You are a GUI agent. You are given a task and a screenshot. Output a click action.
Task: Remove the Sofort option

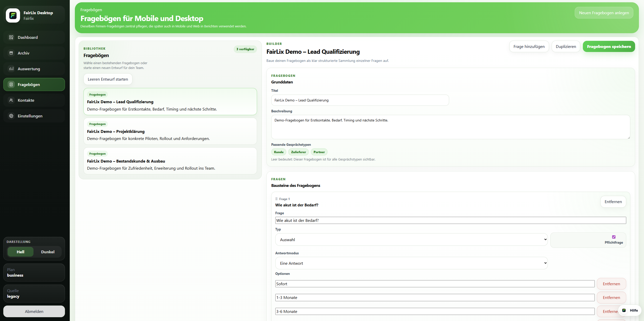point(611,284)
